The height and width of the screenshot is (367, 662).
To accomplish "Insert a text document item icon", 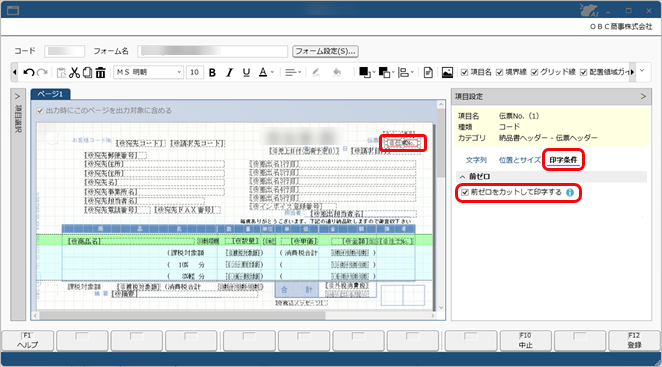I will coord(428,73).
